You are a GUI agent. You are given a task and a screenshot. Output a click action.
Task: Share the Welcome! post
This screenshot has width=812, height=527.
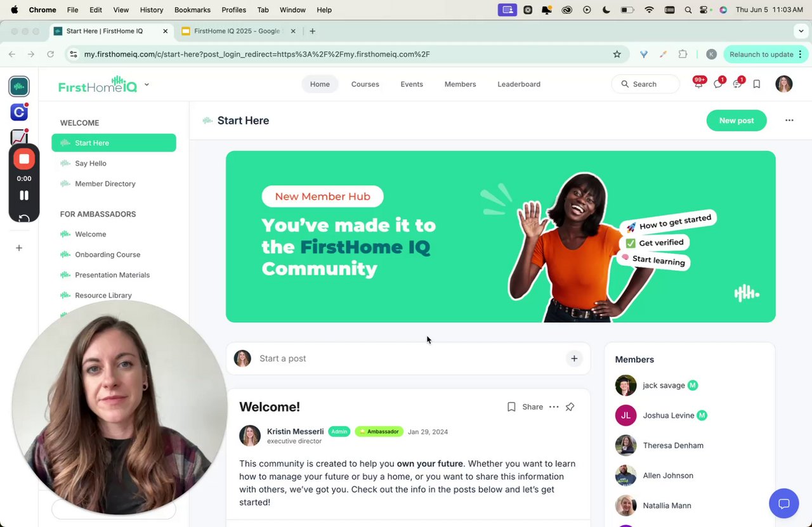(532, 407)
